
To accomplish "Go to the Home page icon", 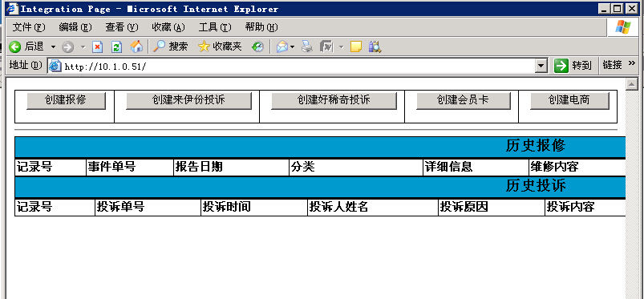I will [136, 46].
